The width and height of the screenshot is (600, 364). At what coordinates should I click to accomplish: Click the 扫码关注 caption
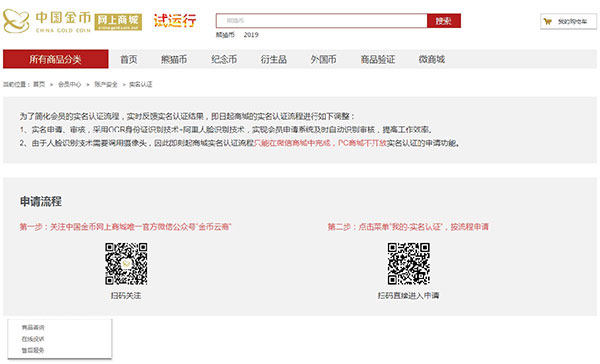(126, 295)
